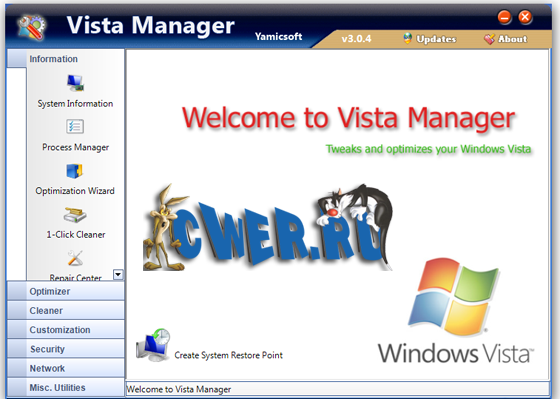The height and width of the screenshot is (399, 560).
Task: Open the Repair Center tools icon
Action: click(75, 258)
